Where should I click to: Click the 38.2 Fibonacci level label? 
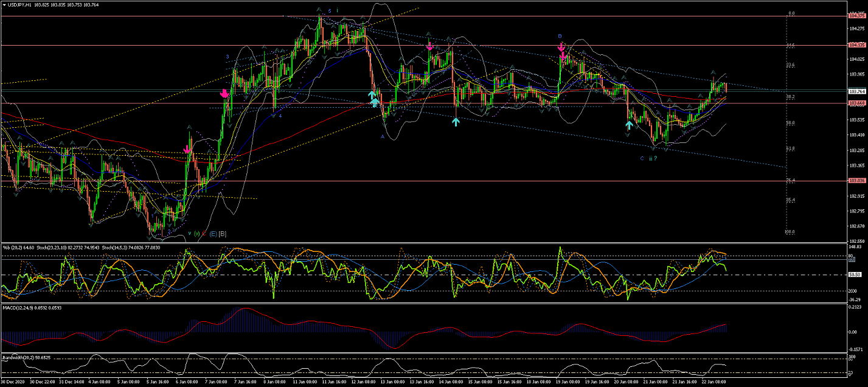tap(790, 97)
